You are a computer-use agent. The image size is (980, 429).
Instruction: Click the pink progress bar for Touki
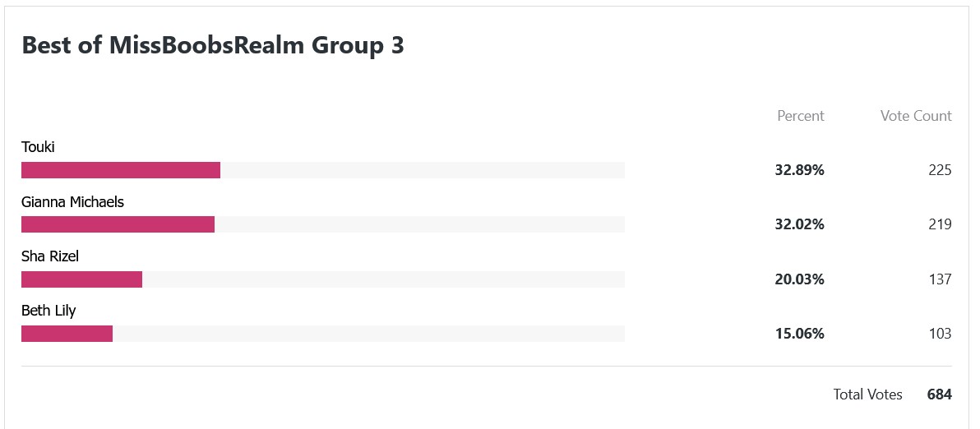coord(121,170)
